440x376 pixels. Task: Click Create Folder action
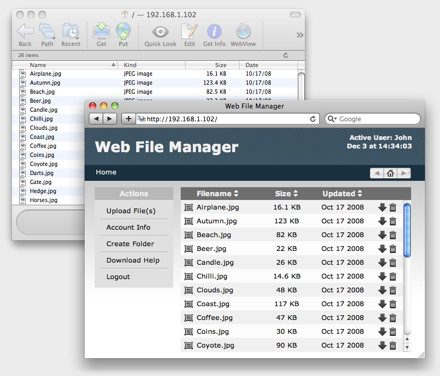130,244
